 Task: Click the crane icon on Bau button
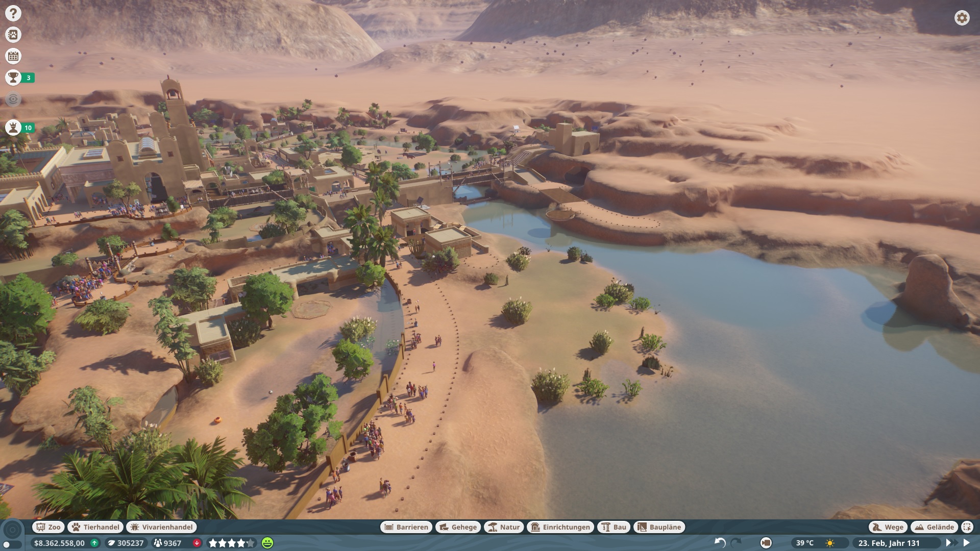pyautogui.click(x=606, y=527)
